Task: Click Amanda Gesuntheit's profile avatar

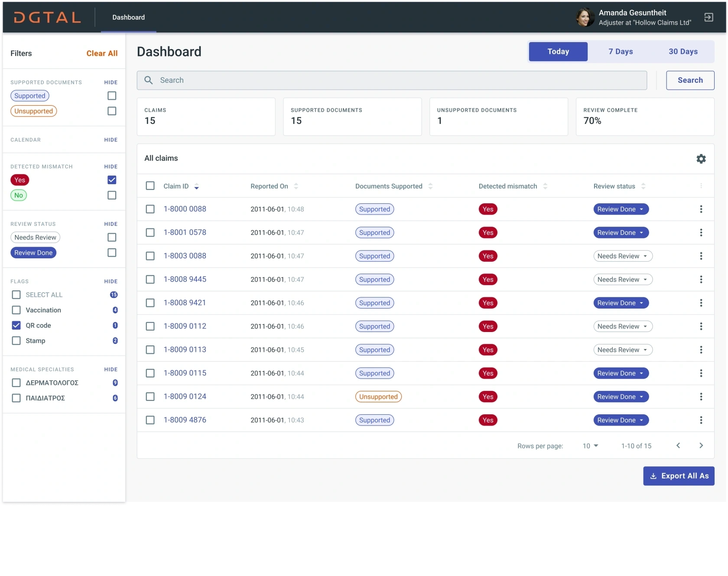Action: [x=585, y=17]
